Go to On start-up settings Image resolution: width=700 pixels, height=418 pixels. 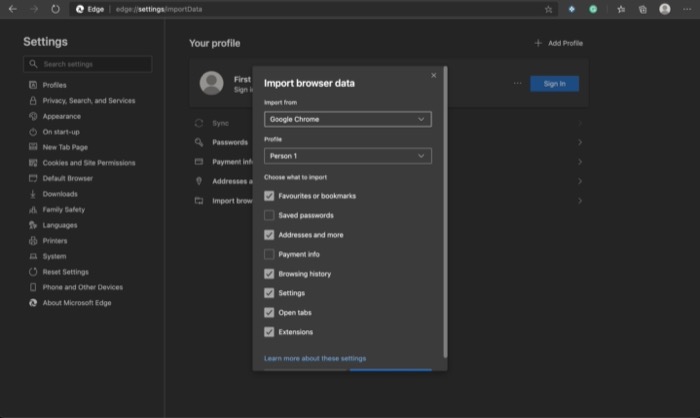[x=61, y=132]
